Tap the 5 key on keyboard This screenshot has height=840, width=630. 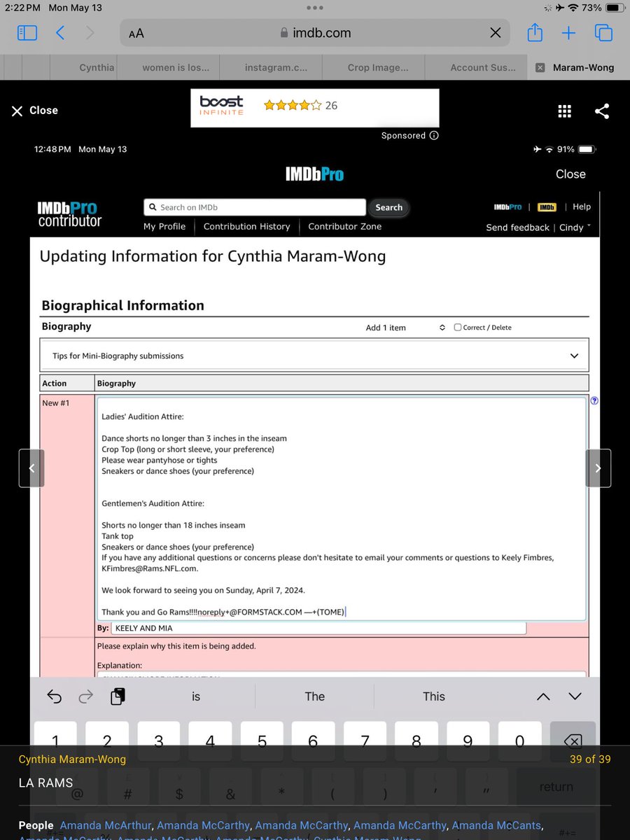pyautogui.click(x=262, y=741)
